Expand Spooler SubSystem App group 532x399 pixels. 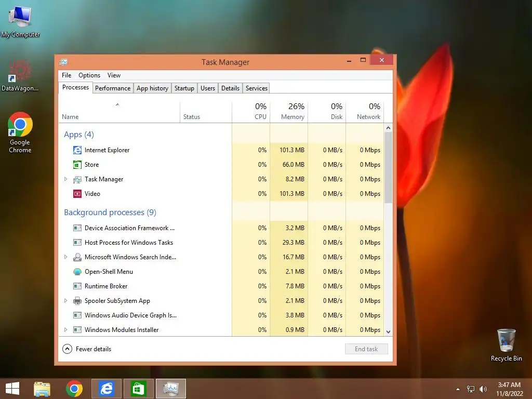[66, 301]
